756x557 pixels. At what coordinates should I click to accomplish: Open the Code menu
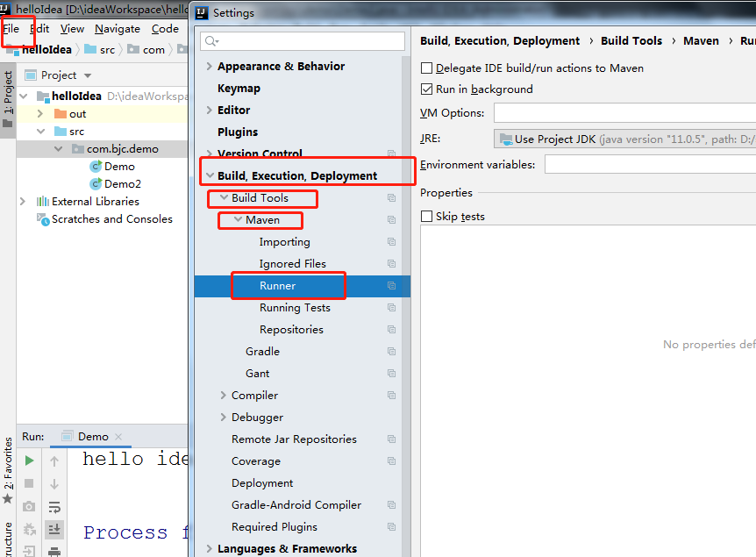166,29
